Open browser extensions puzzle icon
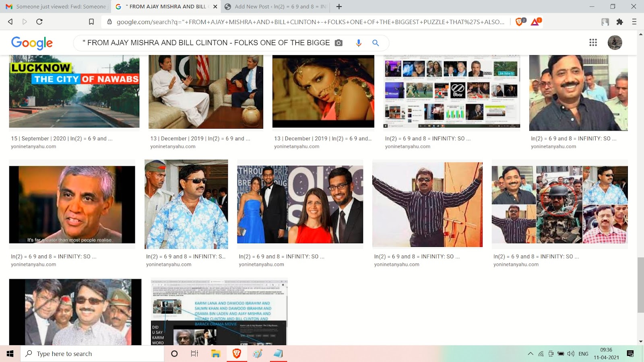Screen dimensions: 644x362 coord(619,22)
